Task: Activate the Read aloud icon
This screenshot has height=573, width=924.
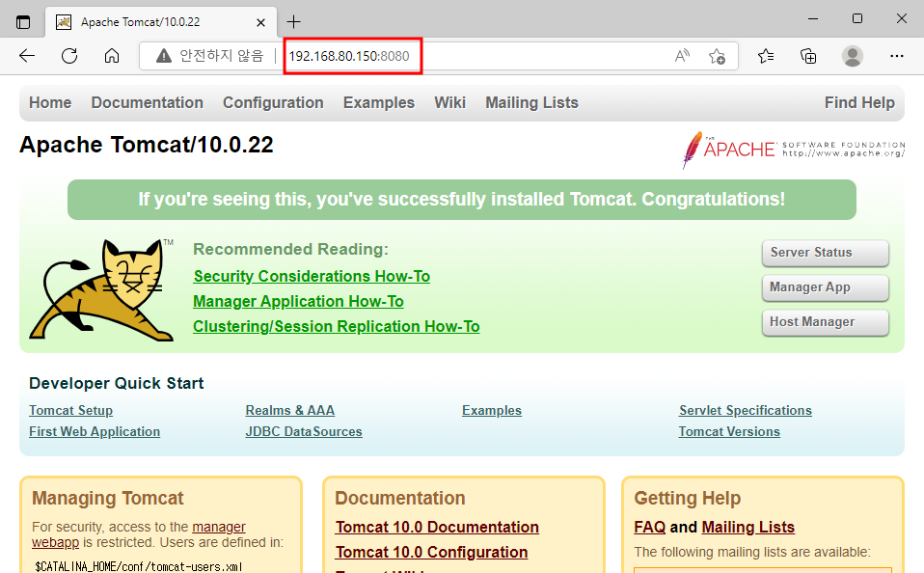Action: pos(682,56)
